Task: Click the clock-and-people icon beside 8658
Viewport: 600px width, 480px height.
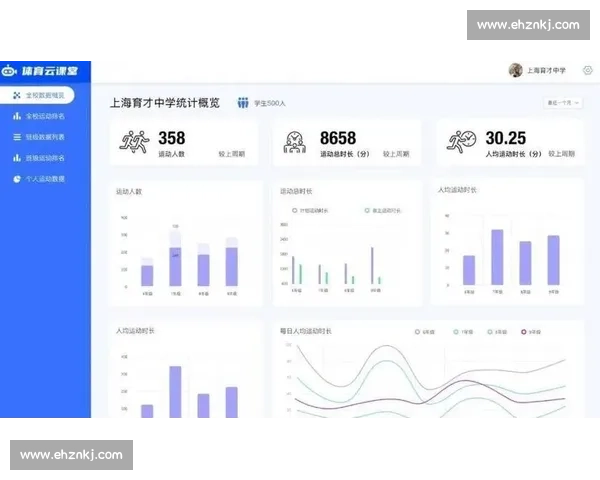Action: coord(295,142)
